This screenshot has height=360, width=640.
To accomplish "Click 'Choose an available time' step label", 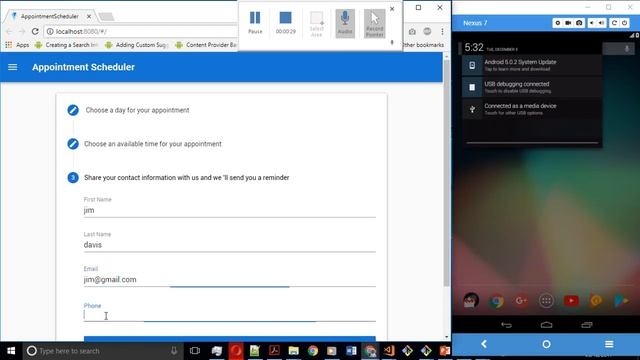I will (x=153, y=144).
